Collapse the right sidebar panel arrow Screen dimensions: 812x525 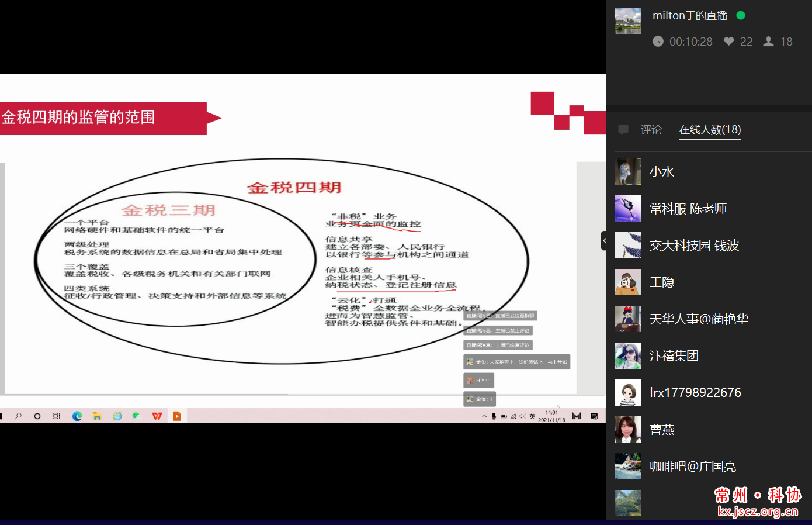604,240
